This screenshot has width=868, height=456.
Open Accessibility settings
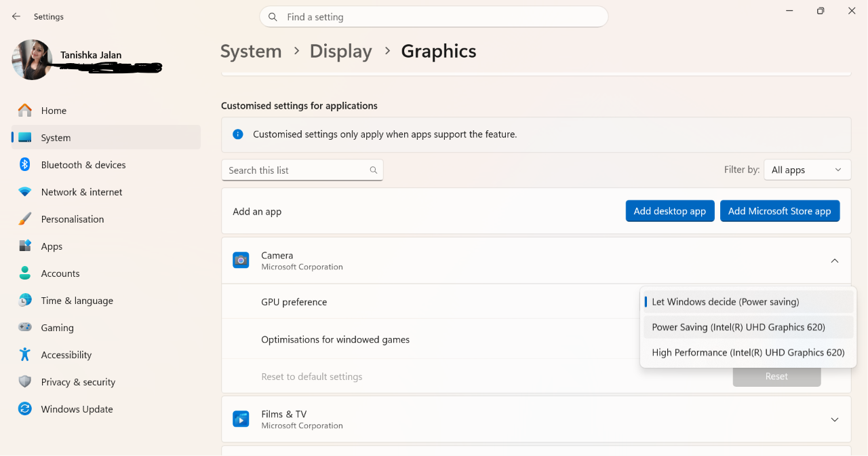(x=106, y=354)
